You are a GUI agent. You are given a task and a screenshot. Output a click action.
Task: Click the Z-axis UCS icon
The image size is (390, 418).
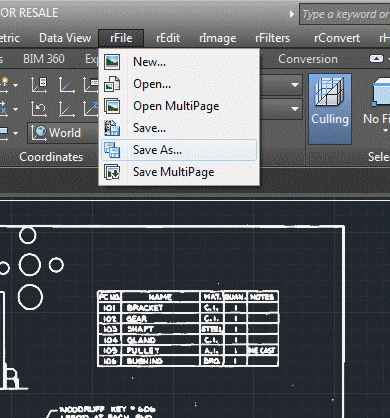pyautogui.click(x=91, y=109)
